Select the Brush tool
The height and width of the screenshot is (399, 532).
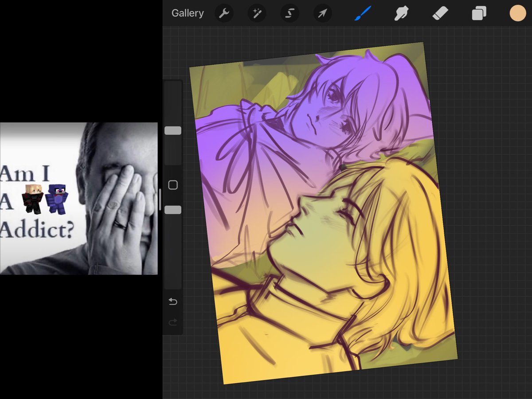point(362,13)
